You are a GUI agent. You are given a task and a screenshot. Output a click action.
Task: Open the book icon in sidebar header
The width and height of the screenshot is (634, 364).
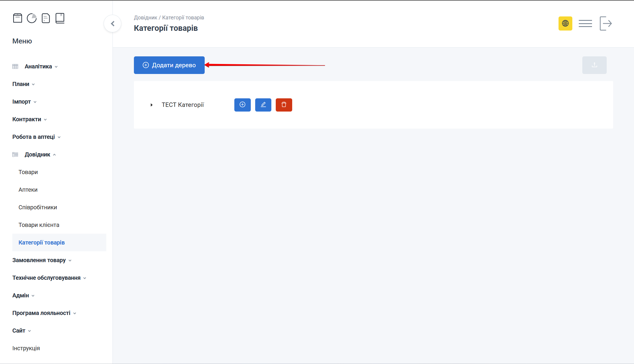click(60, 18)
